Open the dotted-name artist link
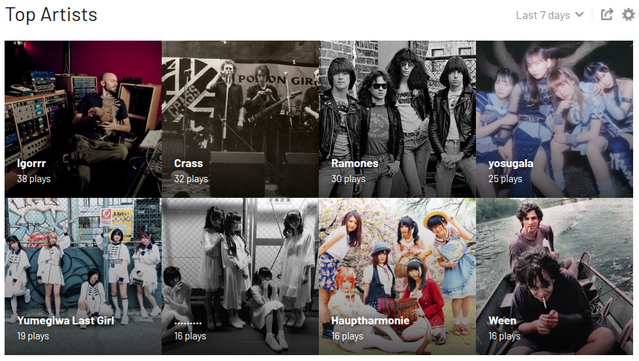Image resolution: width=639 pixels, height=361 pixels. 188,323
